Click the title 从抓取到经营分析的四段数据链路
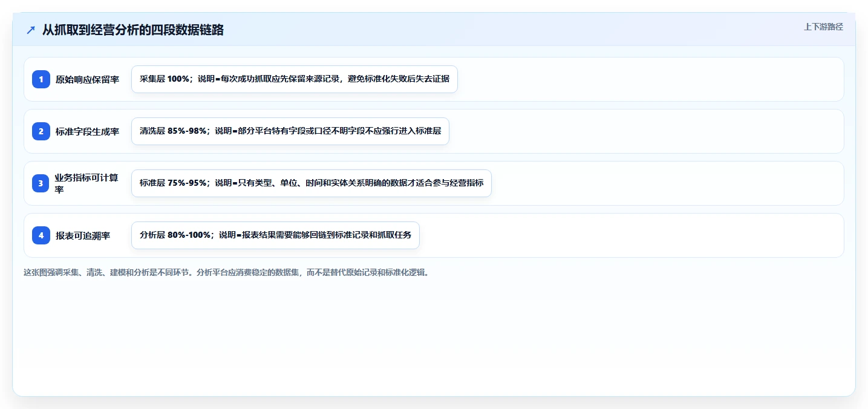The image size is (868, 409). 132,30
